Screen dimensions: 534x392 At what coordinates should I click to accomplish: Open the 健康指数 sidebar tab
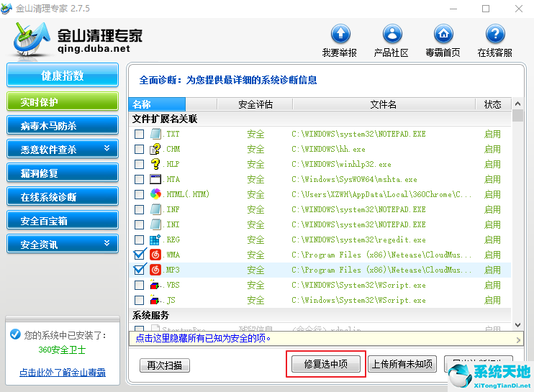63,75
